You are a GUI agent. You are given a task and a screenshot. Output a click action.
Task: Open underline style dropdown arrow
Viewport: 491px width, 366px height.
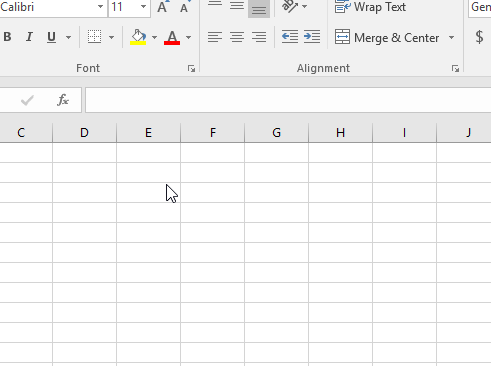(68, 37)
